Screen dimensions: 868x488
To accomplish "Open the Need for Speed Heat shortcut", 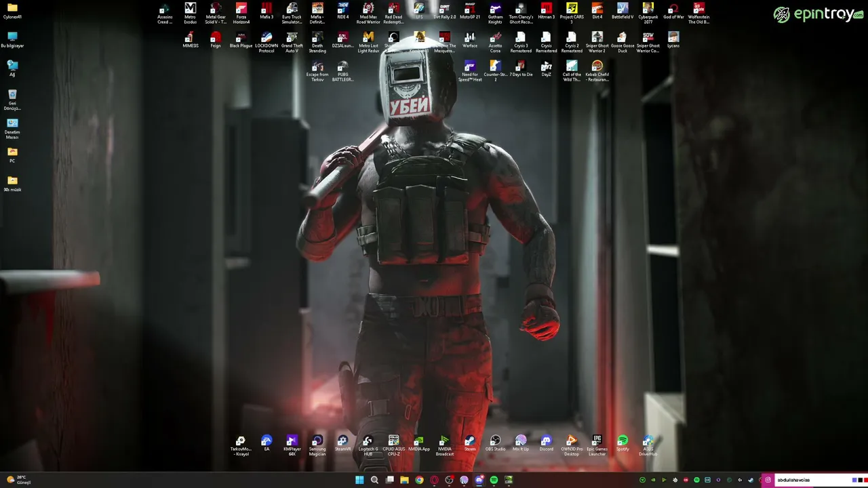I will [x=470, y=71].
